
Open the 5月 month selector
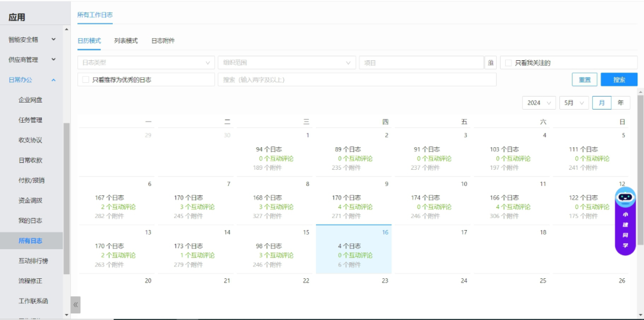574,102
